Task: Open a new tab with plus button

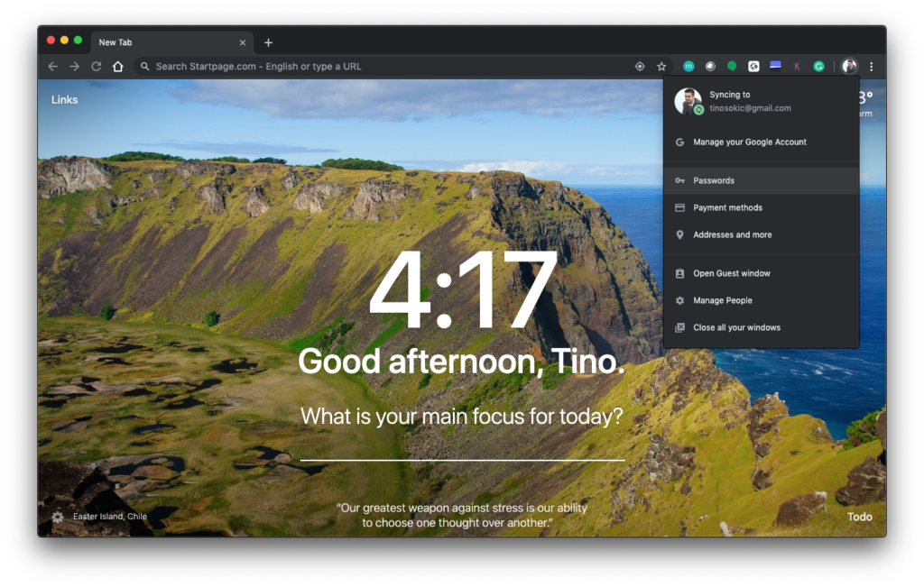Action: point(268,42)
